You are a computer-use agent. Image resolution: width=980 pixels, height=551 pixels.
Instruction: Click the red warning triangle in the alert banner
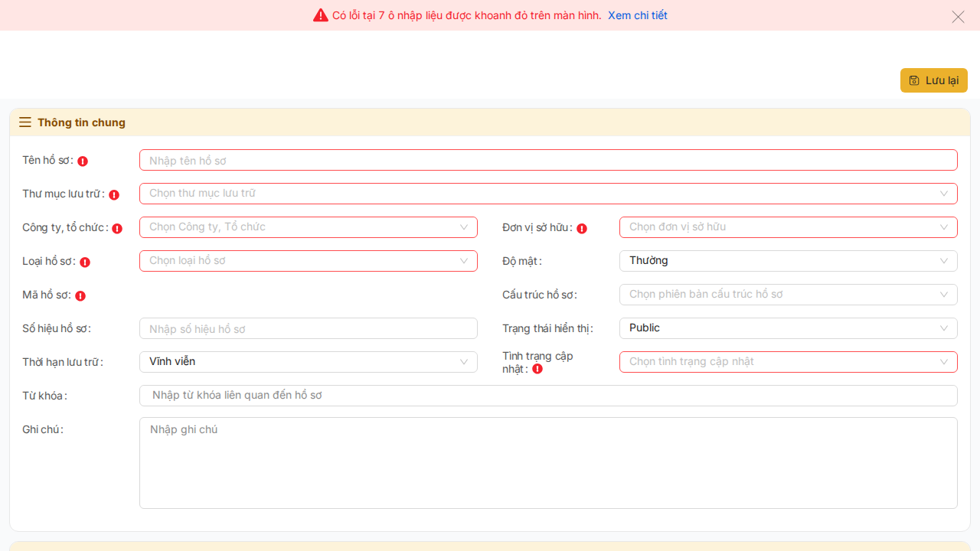[x=321, y=15]
